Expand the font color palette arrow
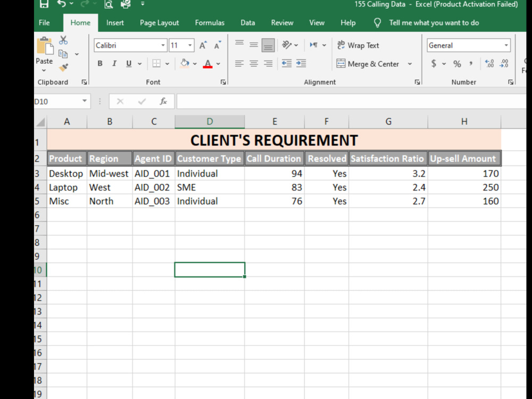 [x=218, y=64]
